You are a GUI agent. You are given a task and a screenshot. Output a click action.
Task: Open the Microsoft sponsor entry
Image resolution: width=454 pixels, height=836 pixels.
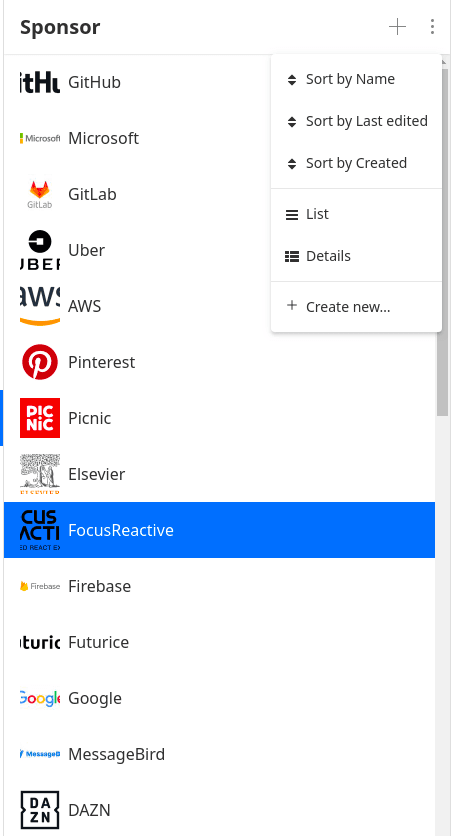pyautogui.click(x=219, y=138)
